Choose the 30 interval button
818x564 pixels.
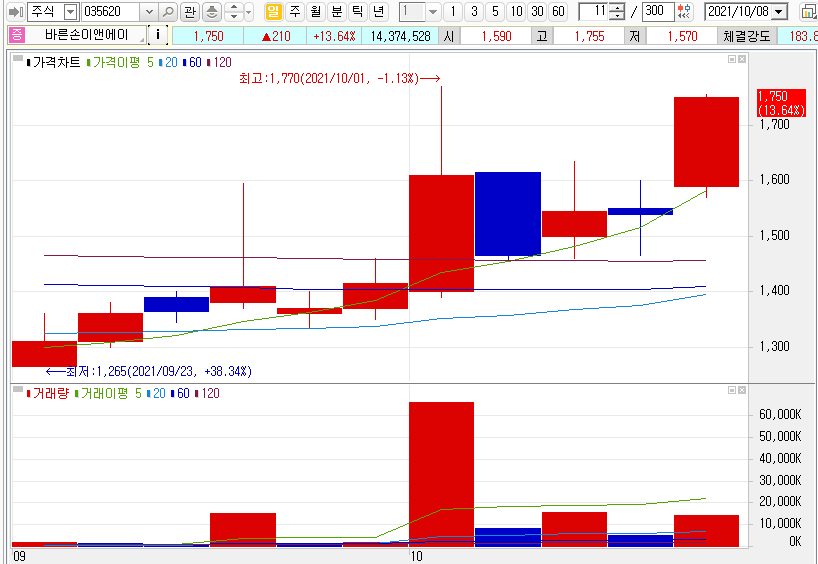point(537,11)
